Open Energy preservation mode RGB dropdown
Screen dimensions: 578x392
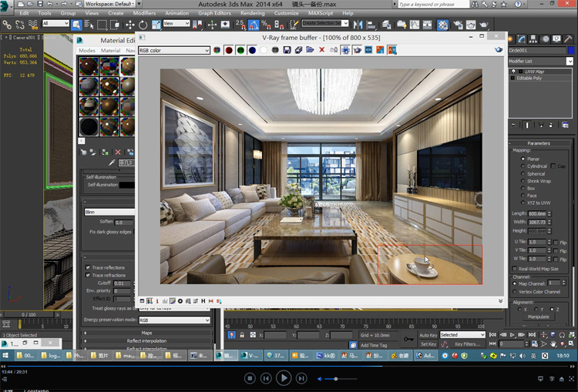coord(174,320)
